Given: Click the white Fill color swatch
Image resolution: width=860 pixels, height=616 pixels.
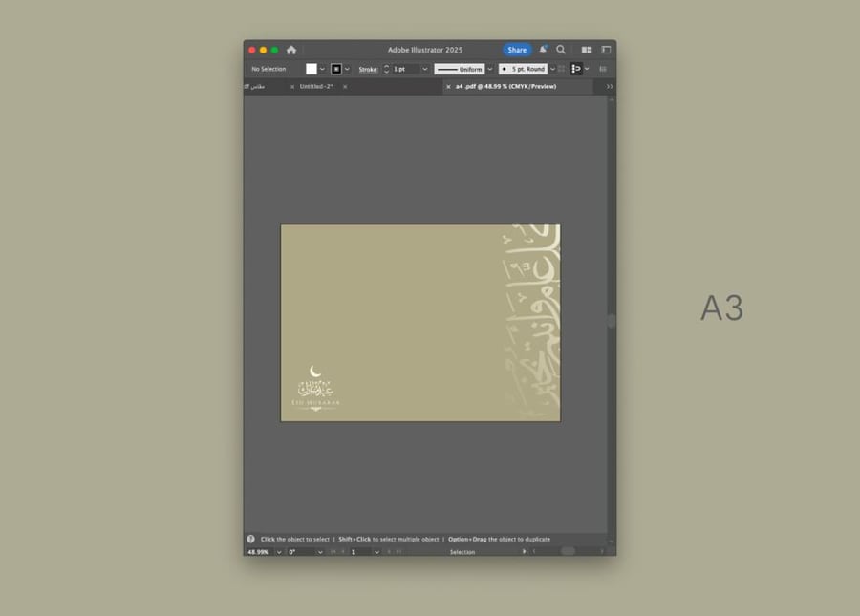Looking at the screenshot, I should [x=311, y=69].
